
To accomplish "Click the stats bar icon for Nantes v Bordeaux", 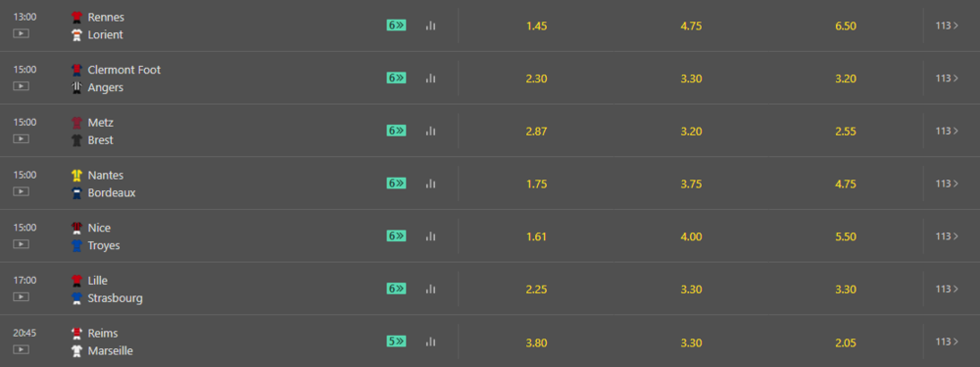I will coord(430,183).
